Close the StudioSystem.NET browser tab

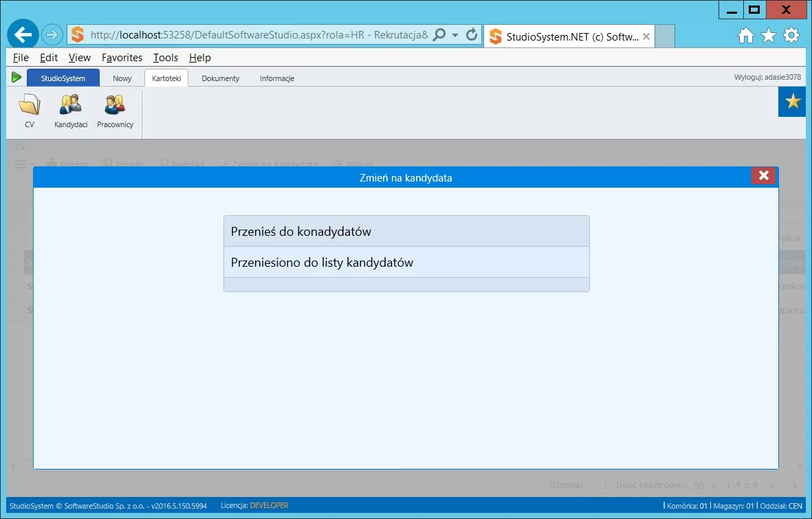tap(646, 36)
